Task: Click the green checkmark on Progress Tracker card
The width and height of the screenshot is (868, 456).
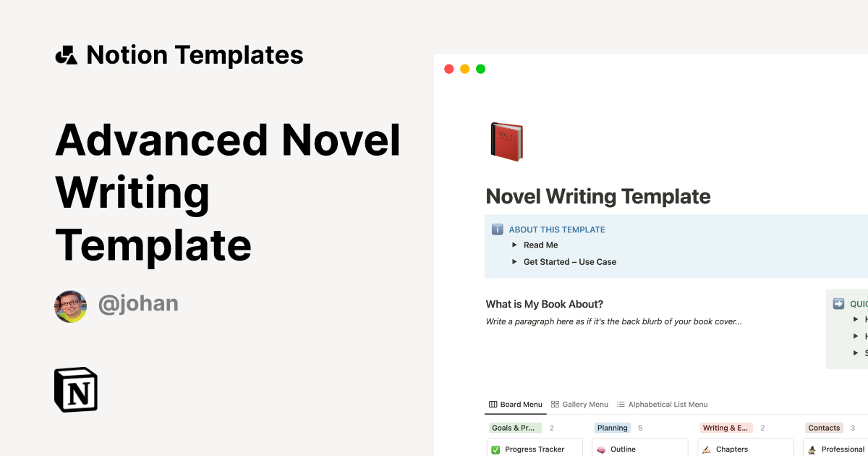Action: tap(495, 449)
